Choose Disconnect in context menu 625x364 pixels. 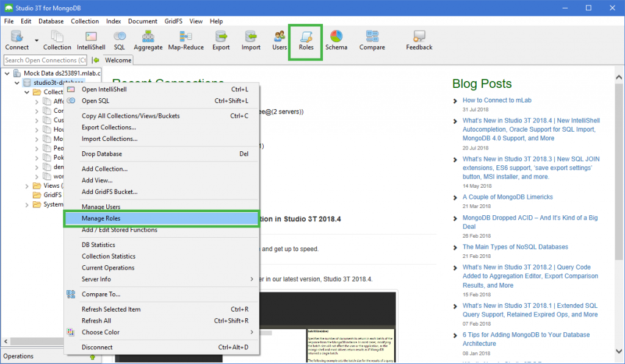pos(162,348)
